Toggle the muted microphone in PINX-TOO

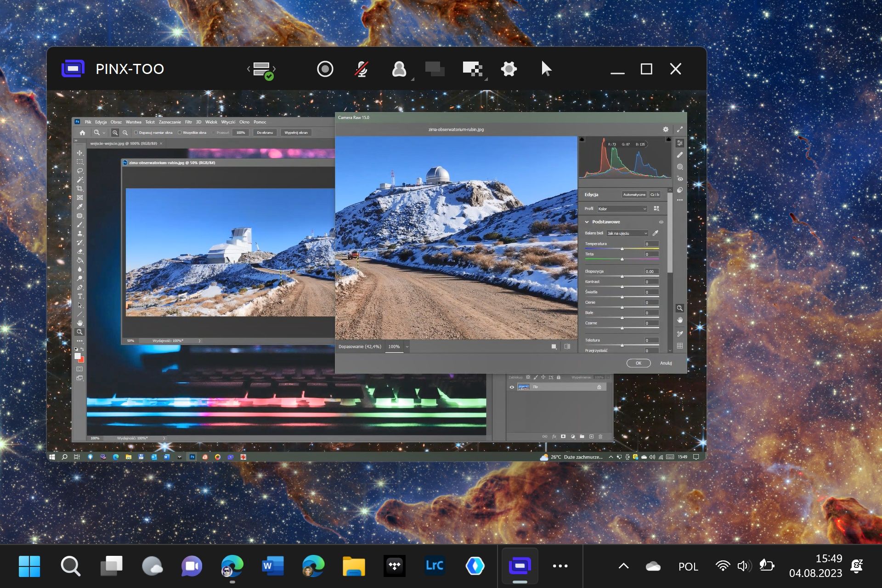coord(362,69)
